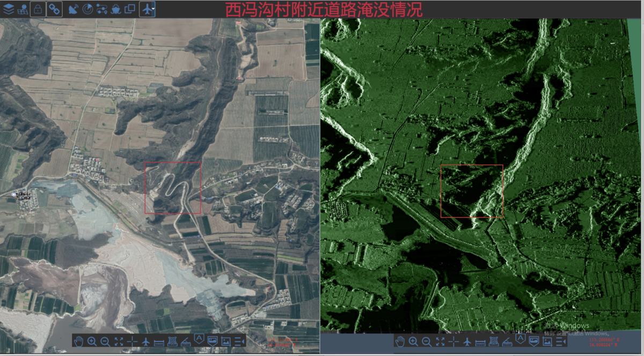Click the map location pin icon
This screenshot has height=356, width=644.
click(x=23, y=9)
